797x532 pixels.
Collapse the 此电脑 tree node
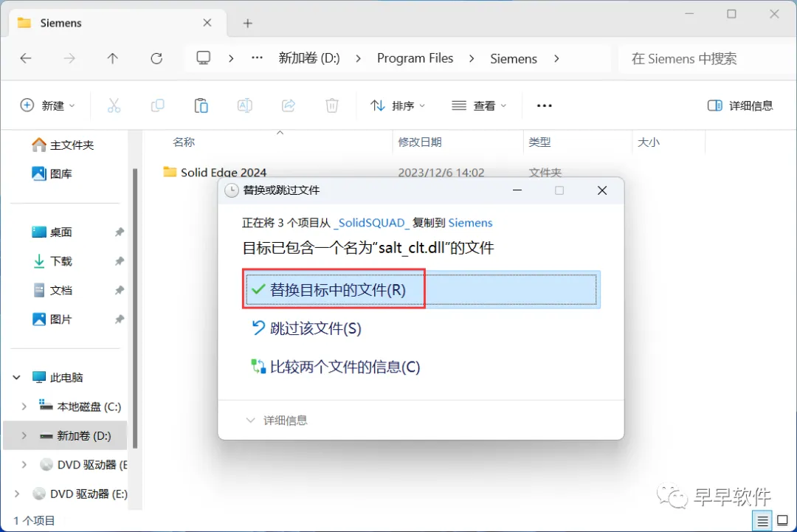coord(16,377)
